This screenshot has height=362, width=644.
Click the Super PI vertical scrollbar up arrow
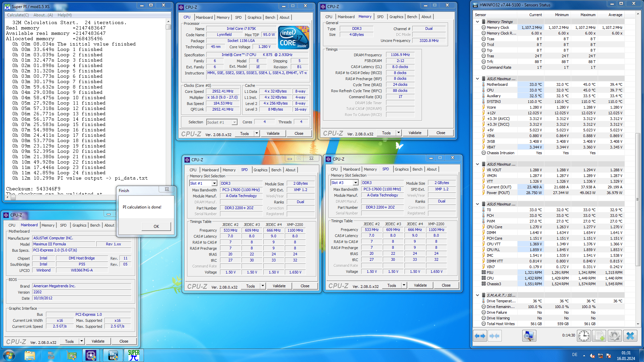[168, 21]
